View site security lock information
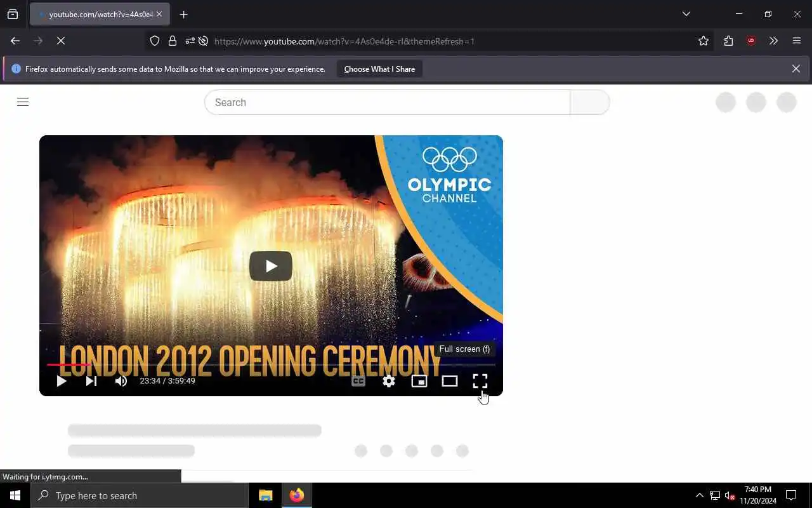The height and width of the screenshot is (508, 812). [173, 41]
